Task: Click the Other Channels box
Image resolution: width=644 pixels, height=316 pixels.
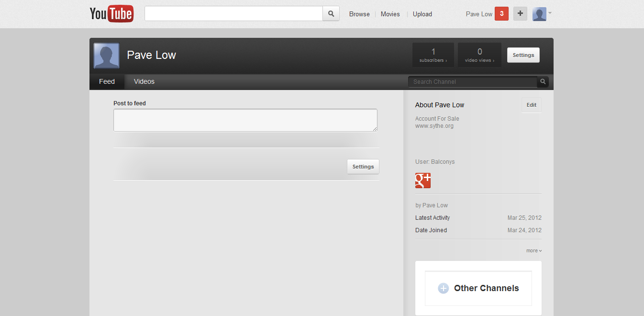Action: click(x=478, y=288)
